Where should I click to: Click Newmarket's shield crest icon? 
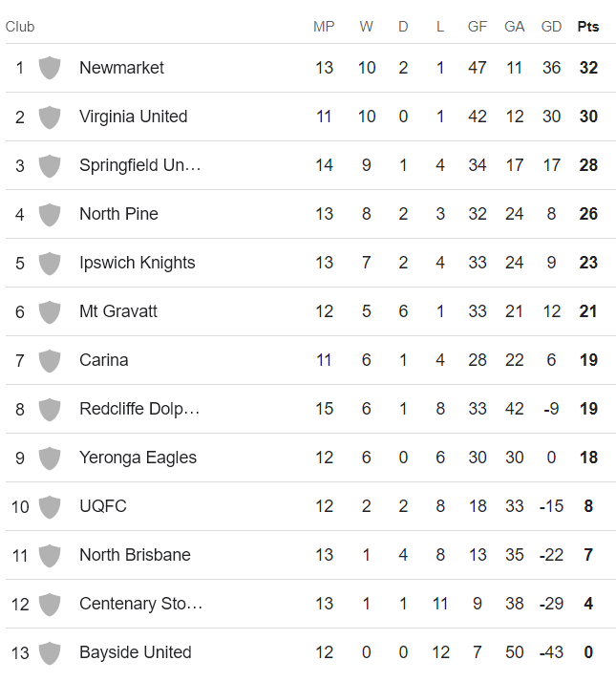(50, 68)
